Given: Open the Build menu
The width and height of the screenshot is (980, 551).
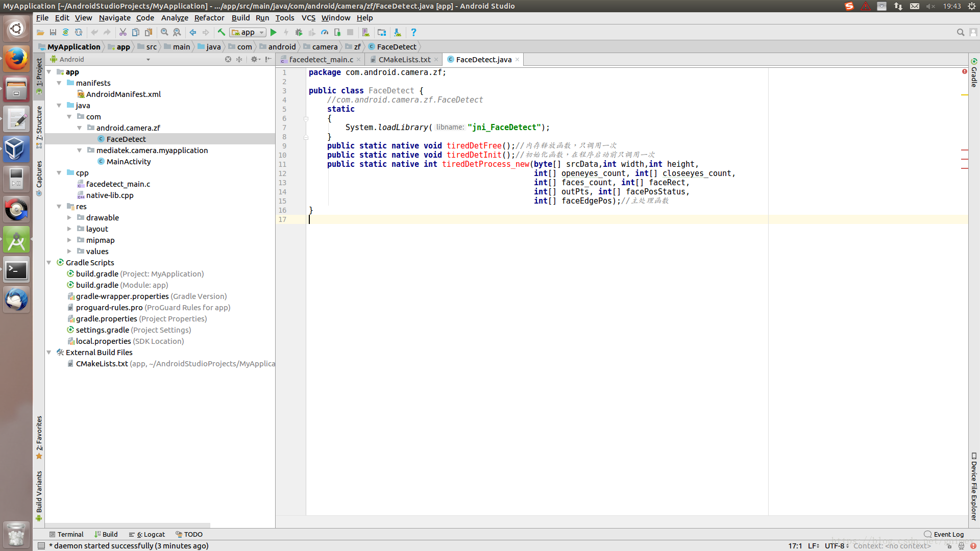Looking at the screenshot, I should (240, 18).
